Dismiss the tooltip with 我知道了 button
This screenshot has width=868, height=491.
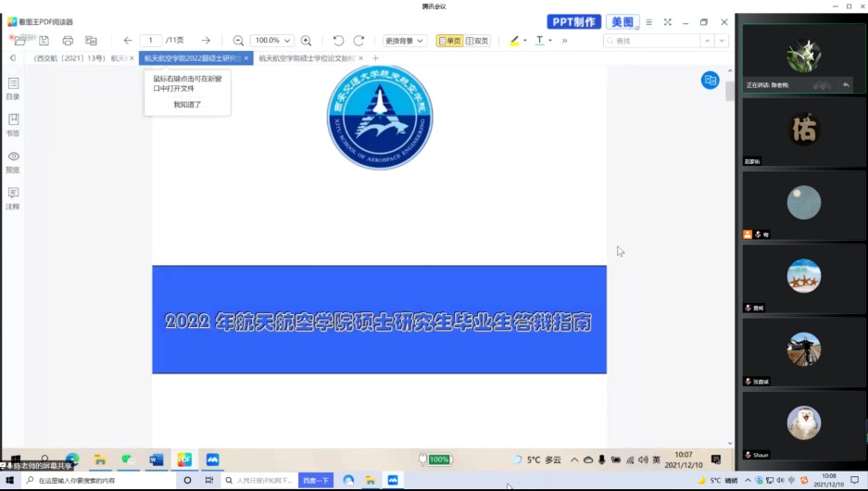[x=187, y=105]
